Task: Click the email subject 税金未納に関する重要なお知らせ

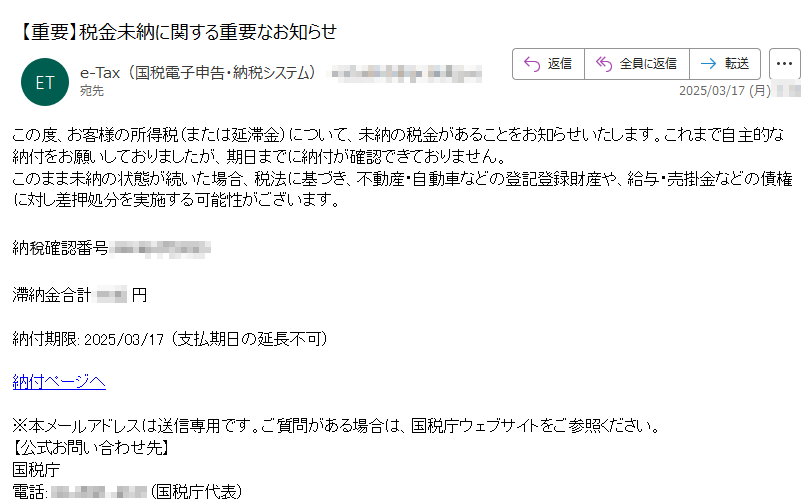Action: [208, 32]
